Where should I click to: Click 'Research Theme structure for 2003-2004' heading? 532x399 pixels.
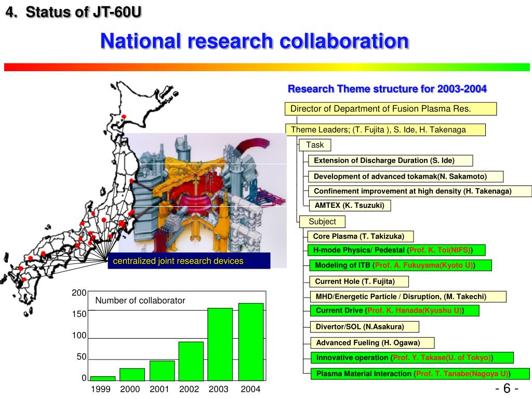click(387, 89)
